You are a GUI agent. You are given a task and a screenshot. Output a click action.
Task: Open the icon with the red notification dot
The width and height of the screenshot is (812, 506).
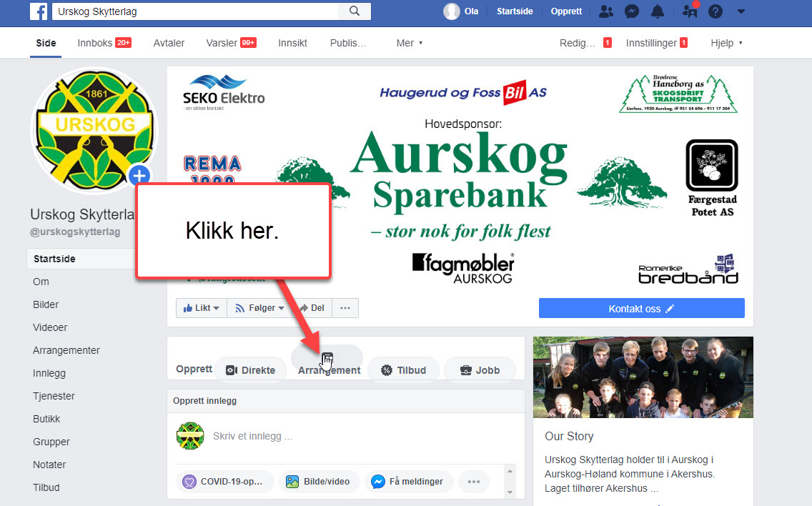click(x=690, y=10)
